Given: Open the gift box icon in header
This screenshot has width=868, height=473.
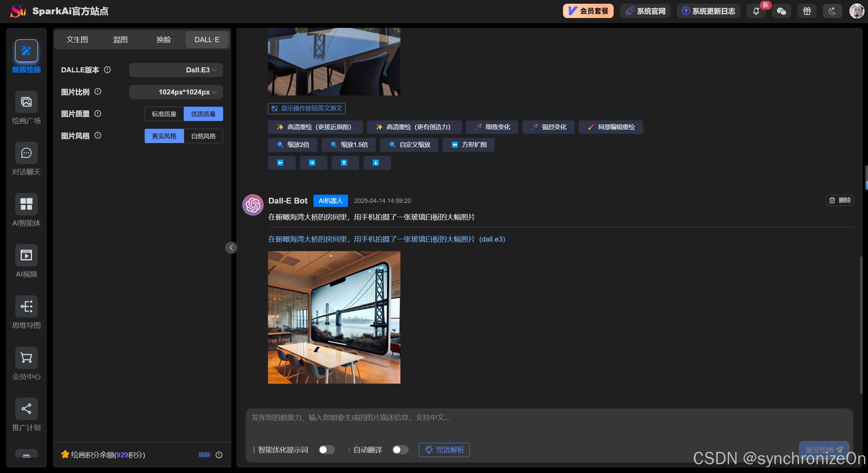Looking at the screenshot, I should [807, 11].
